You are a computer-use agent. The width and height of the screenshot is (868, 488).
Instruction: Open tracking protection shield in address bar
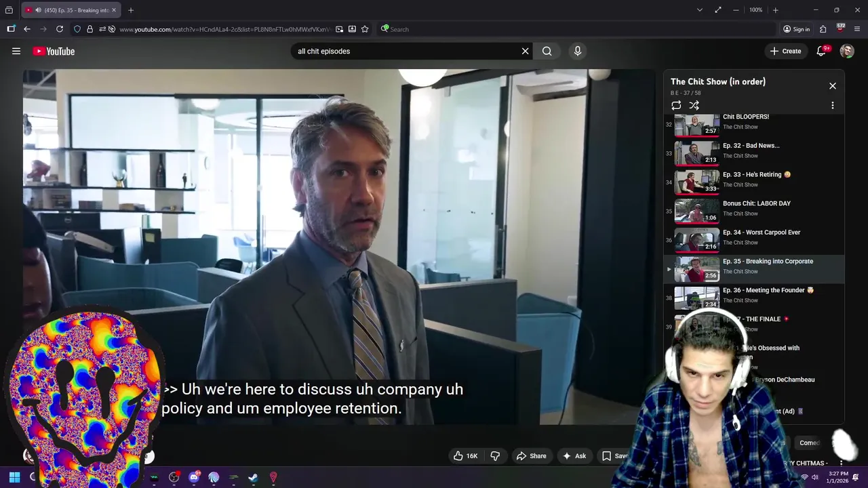point(77,29)
